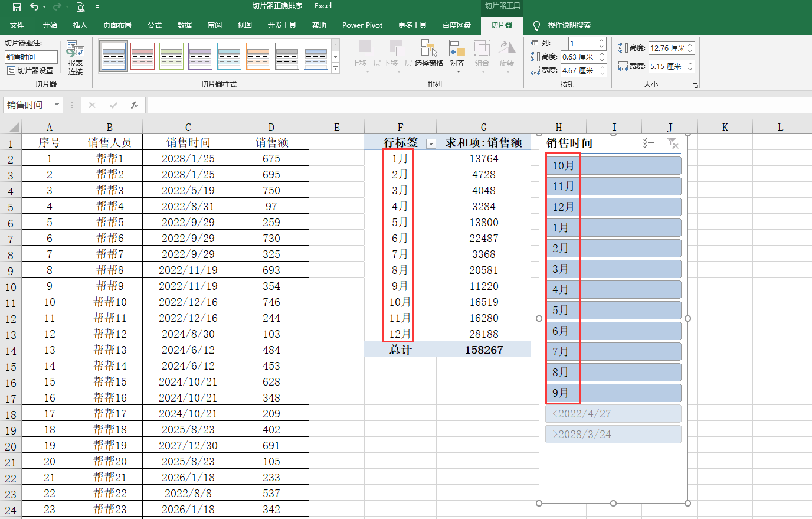Click the Save icon in quick access toolbar

click(17, 7)
